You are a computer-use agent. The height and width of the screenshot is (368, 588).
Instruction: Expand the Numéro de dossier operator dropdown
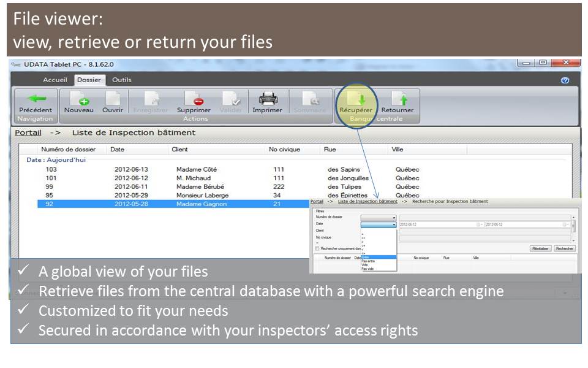(x=394, y=218)
